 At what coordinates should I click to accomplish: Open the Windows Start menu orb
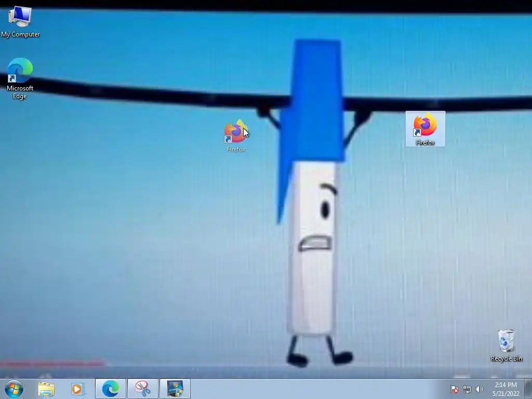14,389
